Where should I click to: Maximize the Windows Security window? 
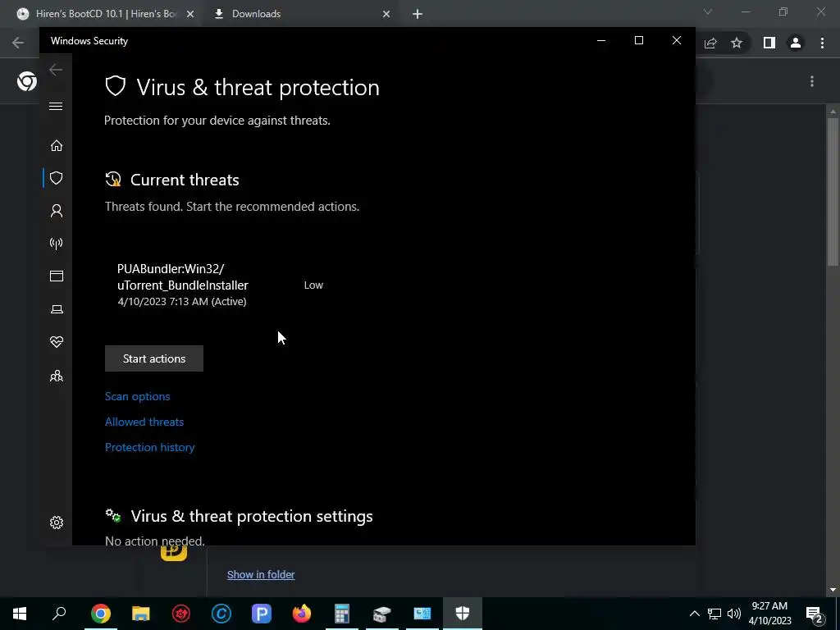(638, 41)
